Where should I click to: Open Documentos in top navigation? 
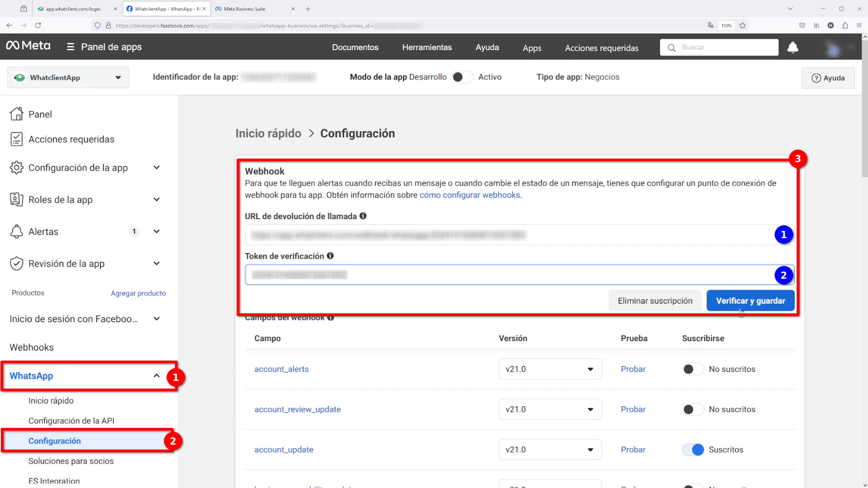point(355,47)
